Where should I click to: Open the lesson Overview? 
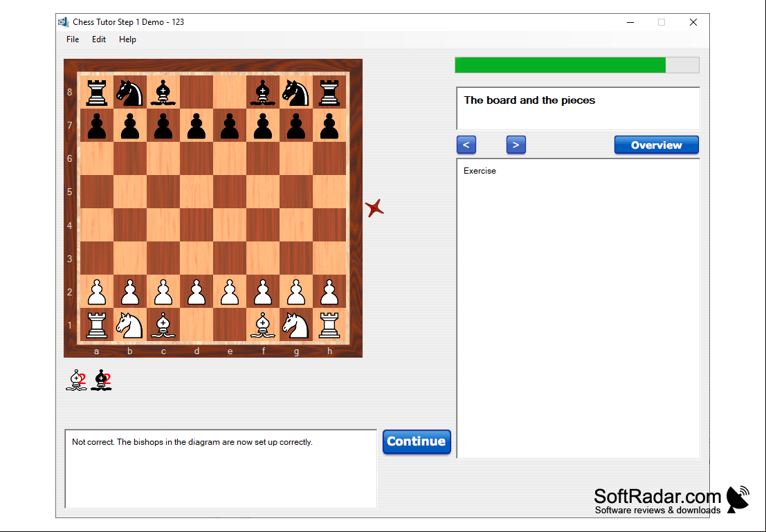tap(656, 145)
